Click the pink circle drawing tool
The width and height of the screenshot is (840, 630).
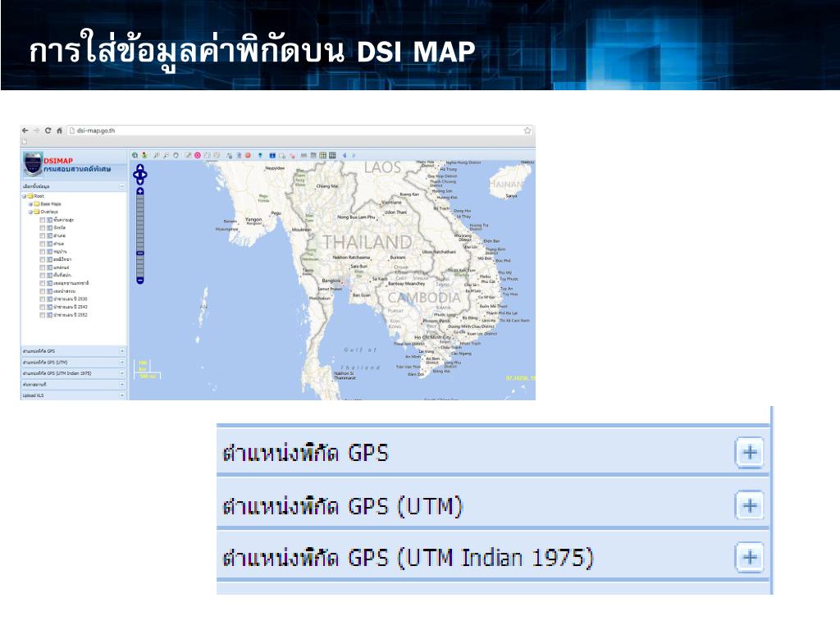pos(198,155)
